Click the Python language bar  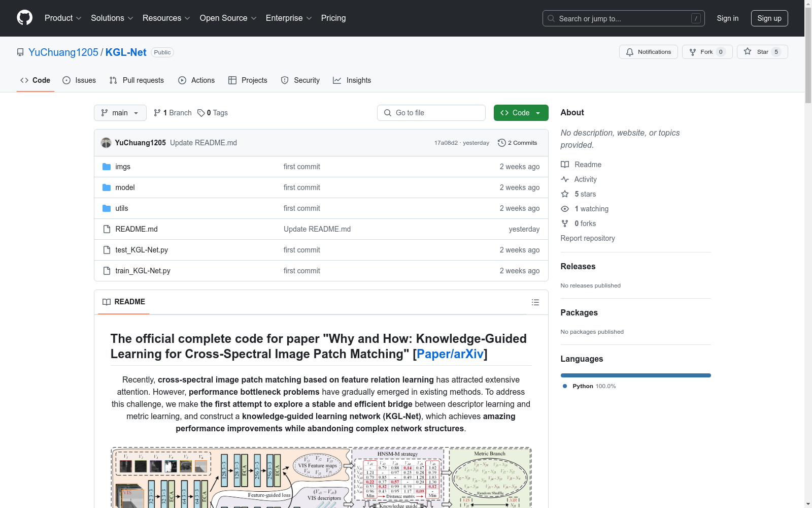(636, 375)
